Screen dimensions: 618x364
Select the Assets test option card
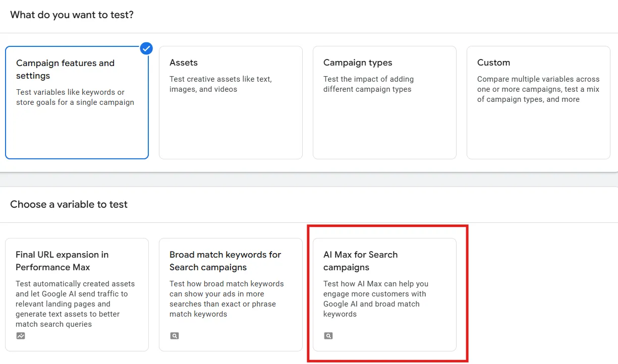tap(231, 102)
